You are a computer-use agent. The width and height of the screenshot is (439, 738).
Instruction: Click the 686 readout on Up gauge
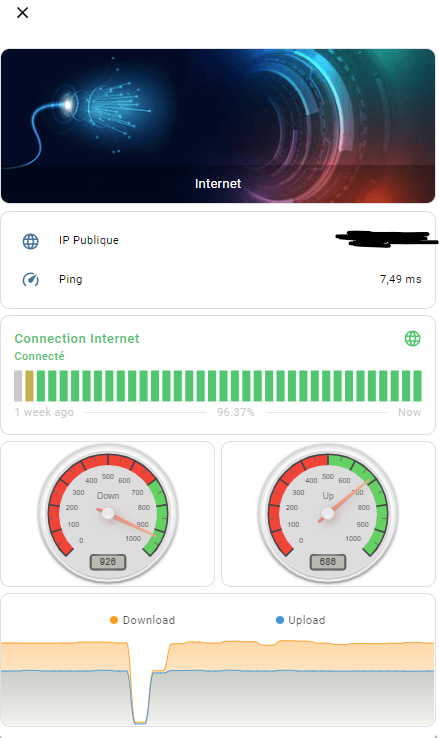327,562
